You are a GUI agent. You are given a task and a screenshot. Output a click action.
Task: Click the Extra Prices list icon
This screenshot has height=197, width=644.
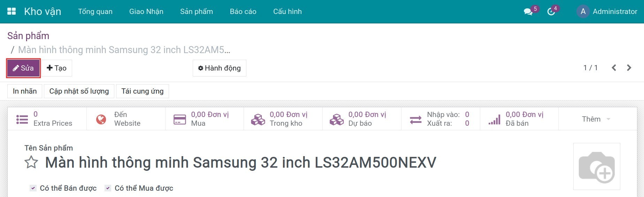[x=22, y=119]
